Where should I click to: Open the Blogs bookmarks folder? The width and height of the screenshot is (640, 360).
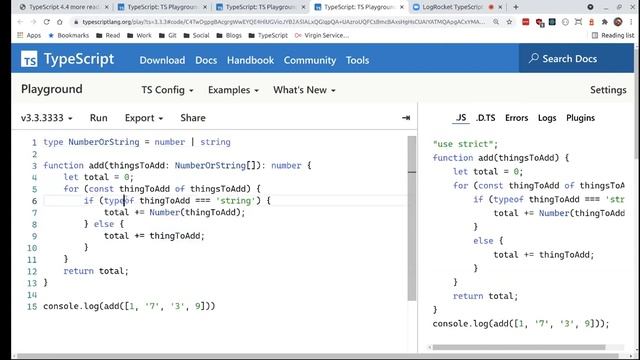click(229, 36)
